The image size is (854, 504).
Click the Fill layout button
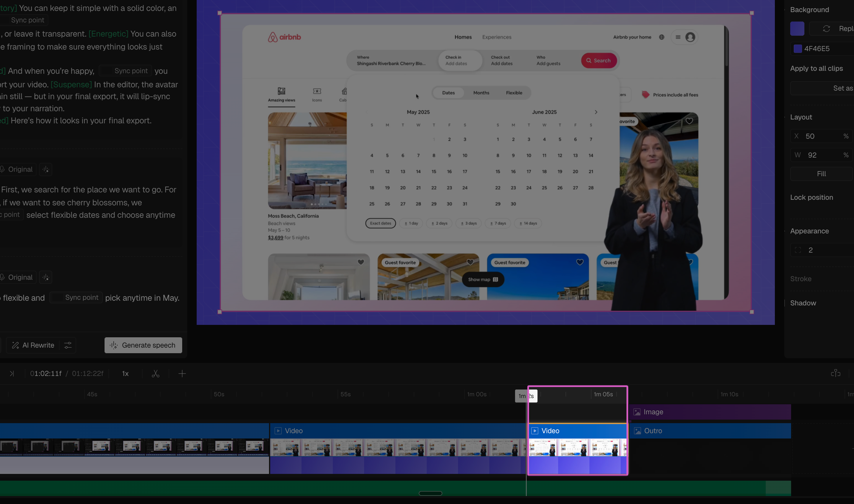coord(822,174)
